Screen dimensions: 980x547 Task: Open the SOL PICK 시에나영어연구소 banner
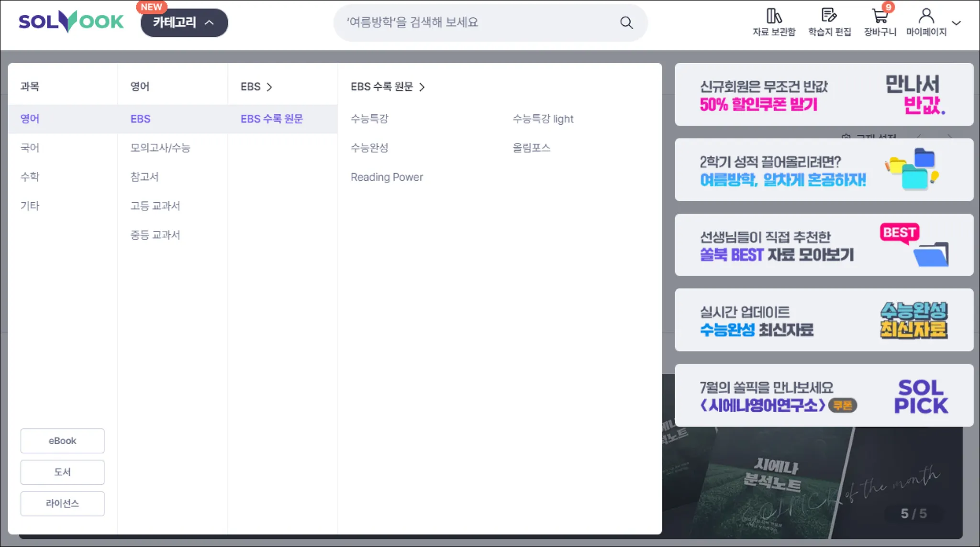(824, 395)
